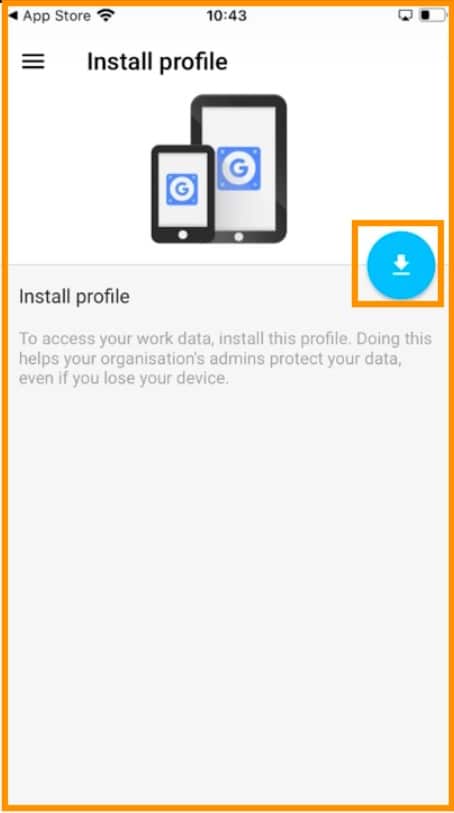
Task: Tap the phone device illustration
Action: 182,193
